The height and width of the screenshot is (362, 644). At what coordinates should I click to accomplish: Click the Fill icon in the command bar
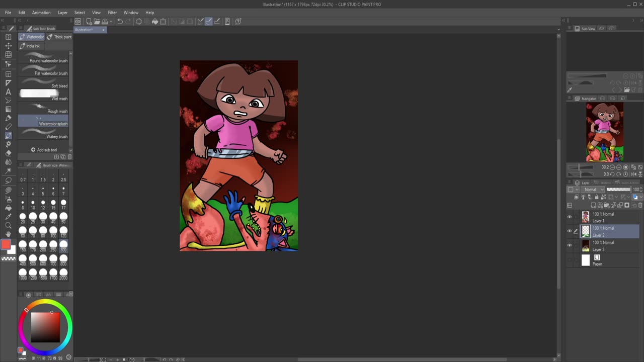(155, 21)
